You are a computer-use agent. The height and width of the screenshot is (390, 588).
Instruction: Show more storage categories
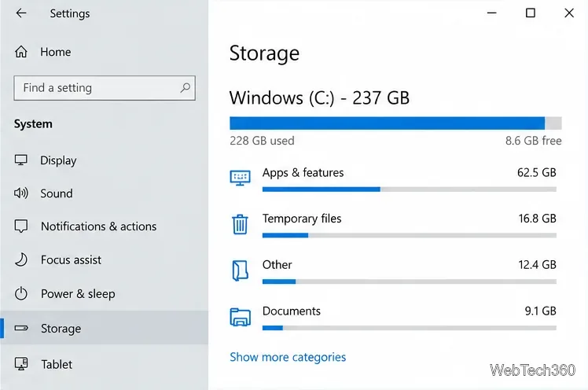click(288, 357)
